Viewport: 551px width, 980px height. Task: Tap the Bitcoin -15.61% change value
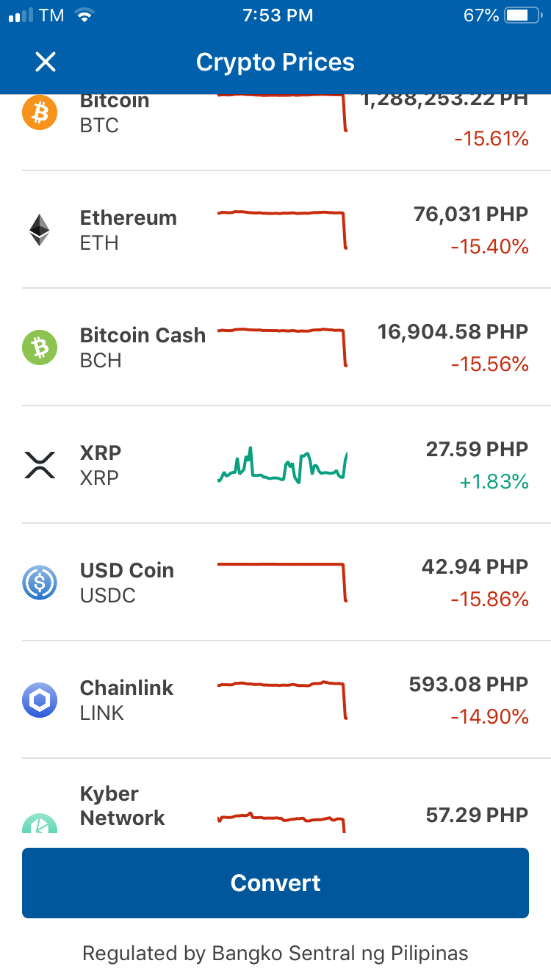(x=491, y=138)
